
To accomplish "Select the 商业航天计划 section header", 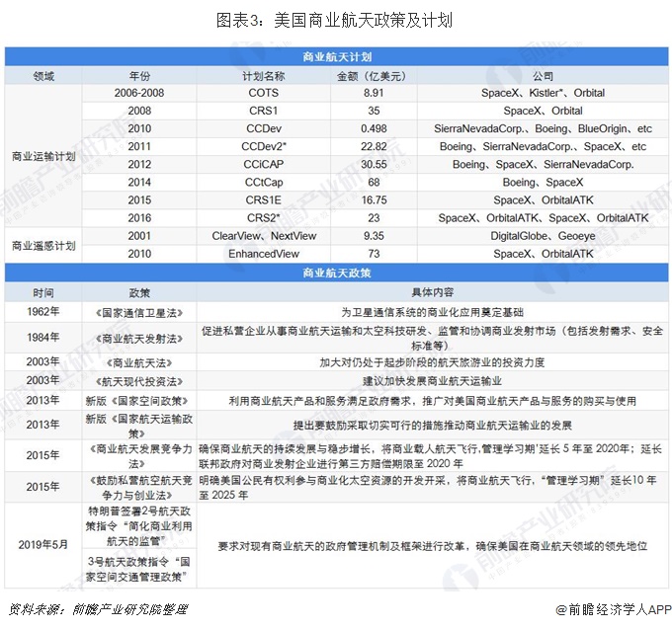I will 336,57.
